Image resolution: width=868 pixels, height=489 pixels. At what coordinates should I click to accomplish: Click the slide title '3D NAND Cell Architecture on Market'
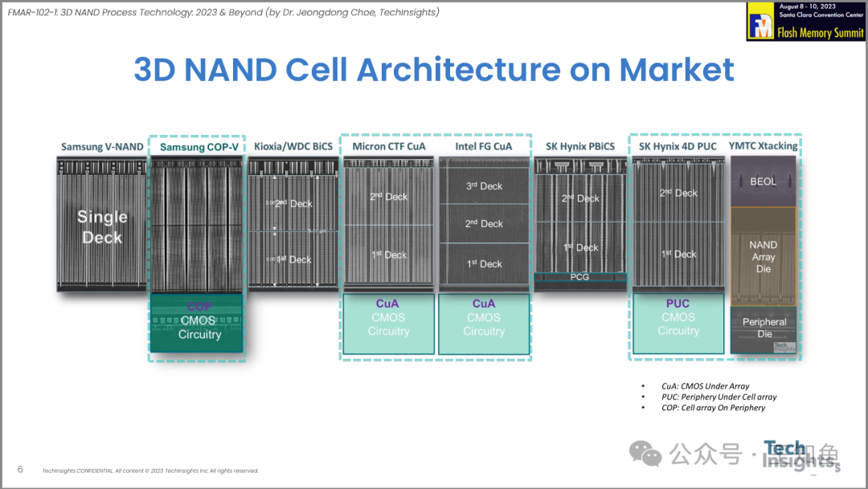pyautogui.click(x=434, y=70)
